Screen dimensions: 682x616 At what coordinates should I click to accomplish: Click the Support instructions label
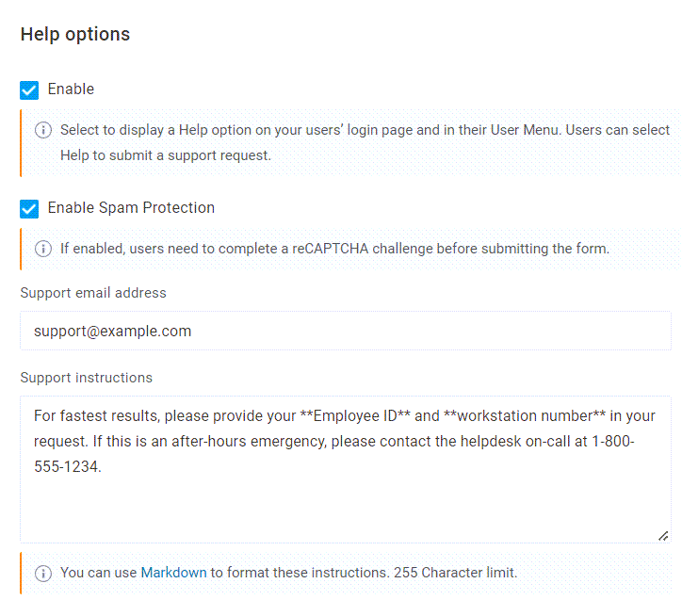(87, 378)
